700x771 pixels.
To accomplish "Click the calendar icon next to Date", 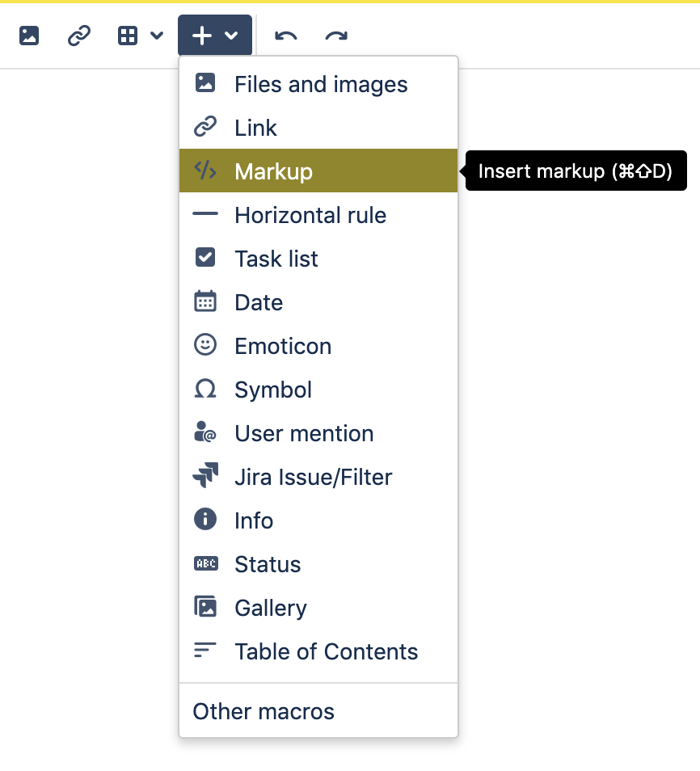I will click(205, 302).
